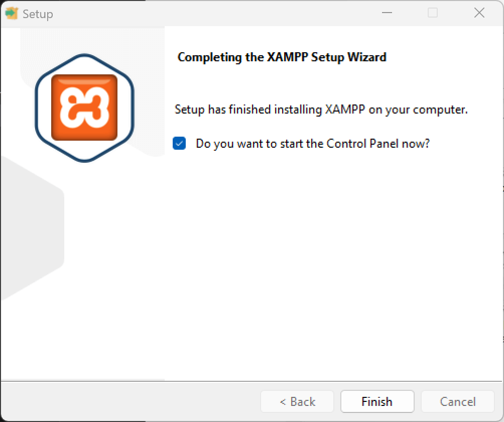Click the Setup installer icon in title bar
Screen dimensions: 504x422
click(x=12, y=14)
